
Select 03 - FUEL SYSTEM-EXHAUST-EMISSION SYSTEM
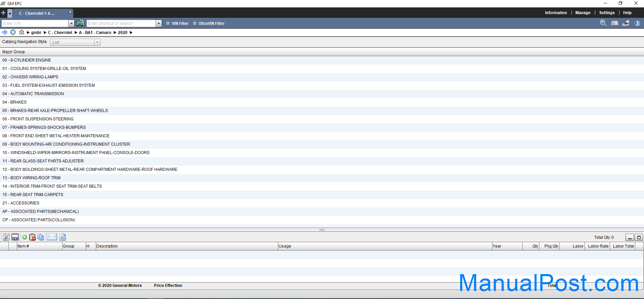322,85
